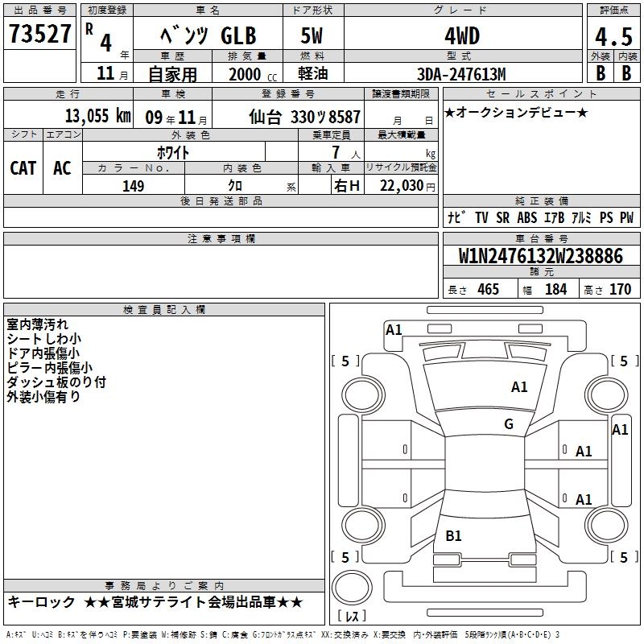The width and height of the screenshot is (644, 644).
Task: Select inspector note 室内薄汚れ
Action: [x=37, y=324]
